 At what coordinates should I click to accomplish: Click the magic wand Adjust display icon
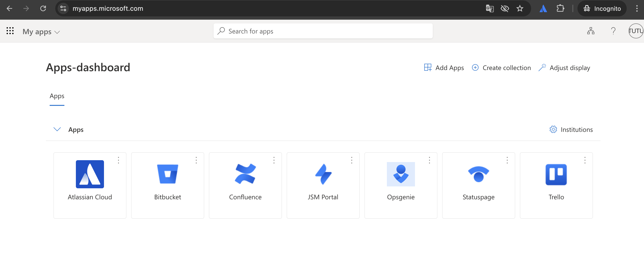coord(542,67)
